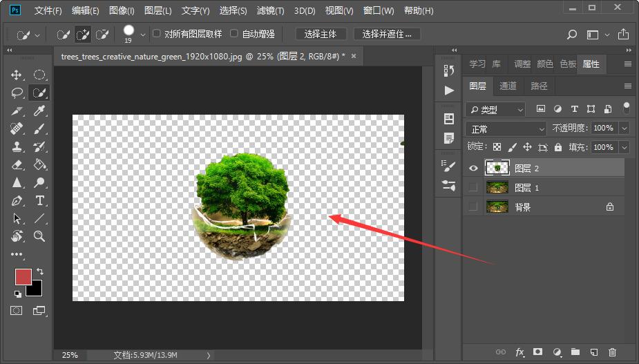Open the 类型 layer filter dropdown
The image size is (639, 364).
tap(495, 109)
